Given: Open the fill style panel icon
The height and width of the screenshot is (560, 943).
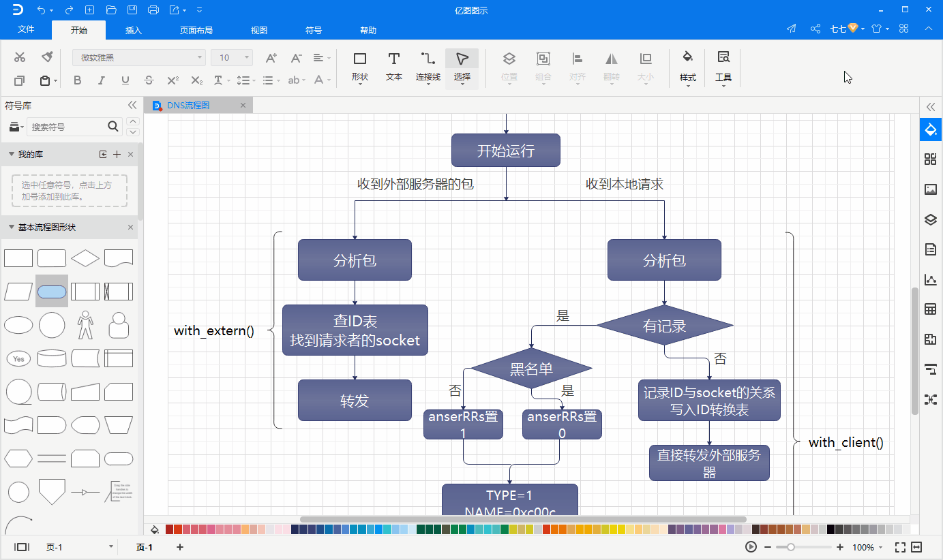Looking at the screenshot, I should (x=931, y=129).
